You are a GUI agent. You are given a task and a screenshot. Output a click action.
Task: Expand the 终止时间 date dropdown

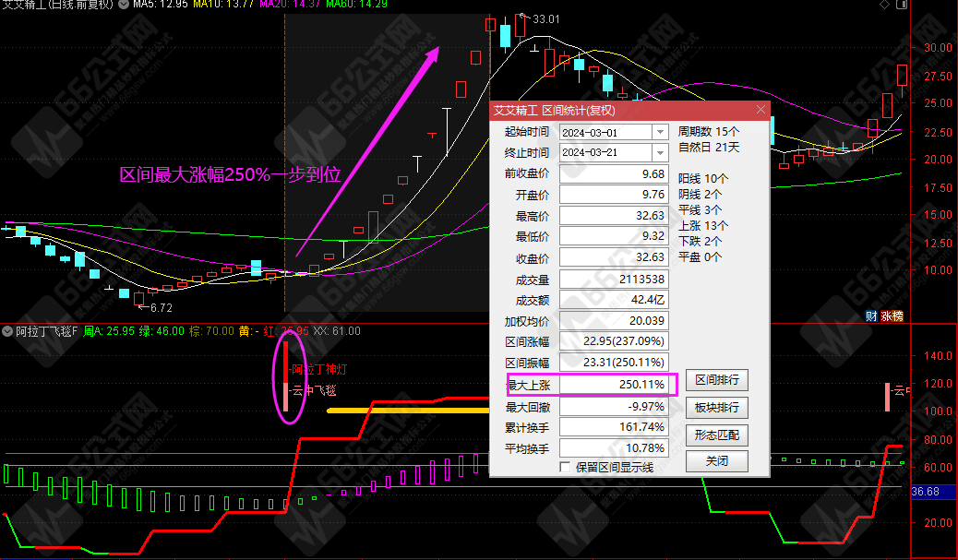(660, 152)
